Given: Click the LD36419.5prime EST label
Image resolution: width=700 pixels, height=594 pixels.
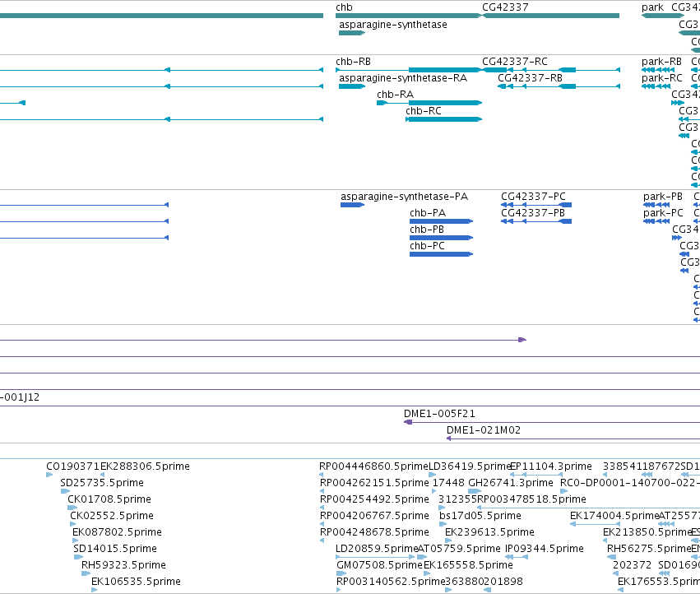Looking at the screenshot, I should tap(470, 466).
